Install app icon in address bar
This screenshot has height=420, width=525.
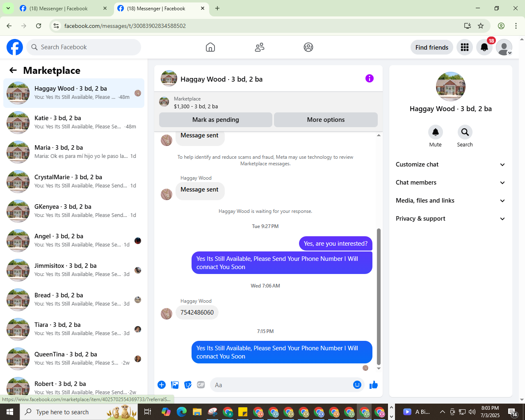coord(467,26)
